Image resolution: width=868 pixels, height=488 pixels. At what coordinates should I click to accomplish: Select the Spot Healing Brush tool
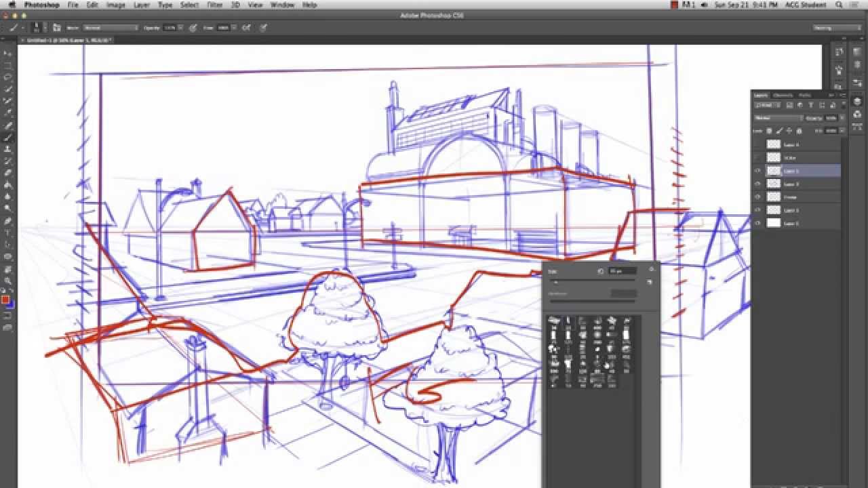pyautogui.click(x=8, y=125)
